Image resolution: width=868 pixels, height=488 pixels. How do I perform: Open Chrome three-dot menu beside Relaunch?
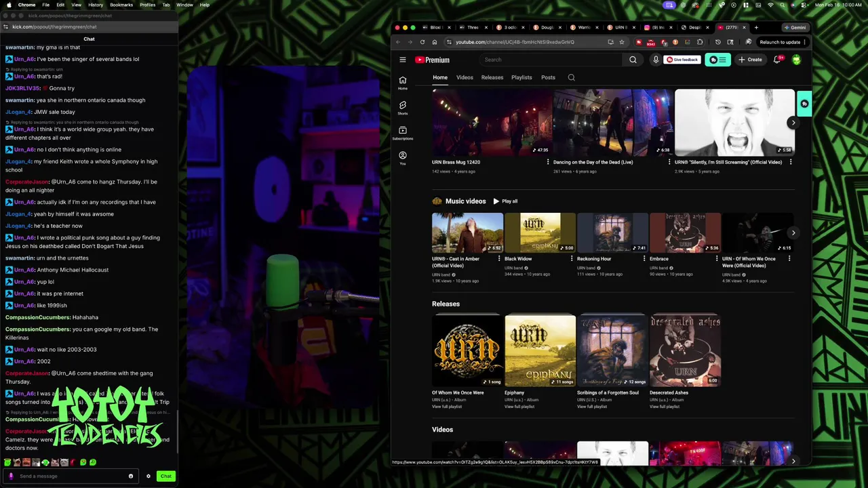tap(805, 42)
